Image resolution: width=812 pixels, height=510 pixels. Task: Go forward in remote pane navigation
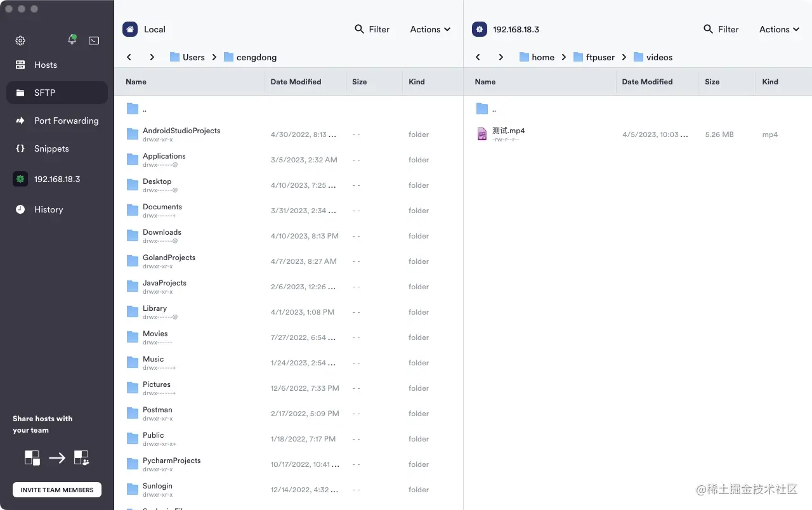pos(501,57)
